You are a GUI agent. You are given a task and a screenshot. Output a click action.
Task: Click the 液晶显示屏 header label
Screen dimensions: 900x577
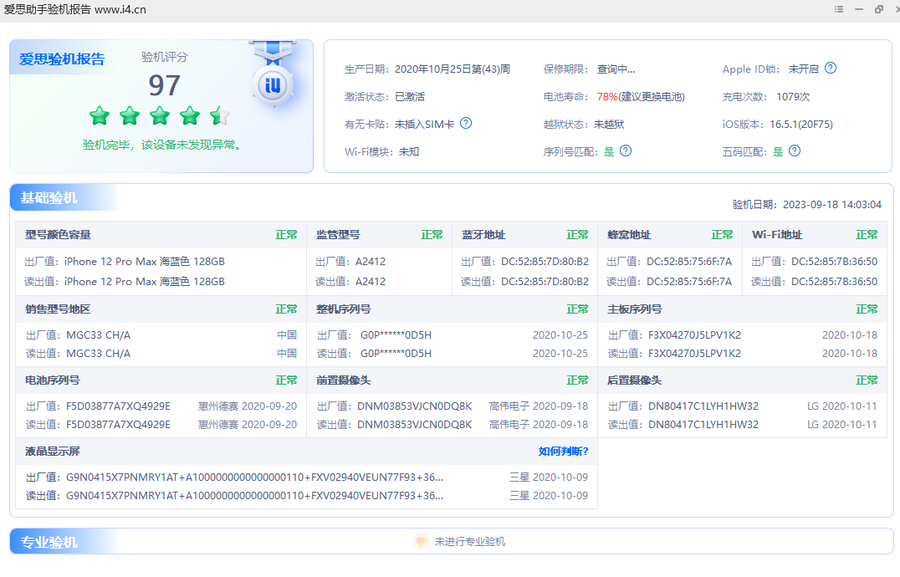point(52,451)
